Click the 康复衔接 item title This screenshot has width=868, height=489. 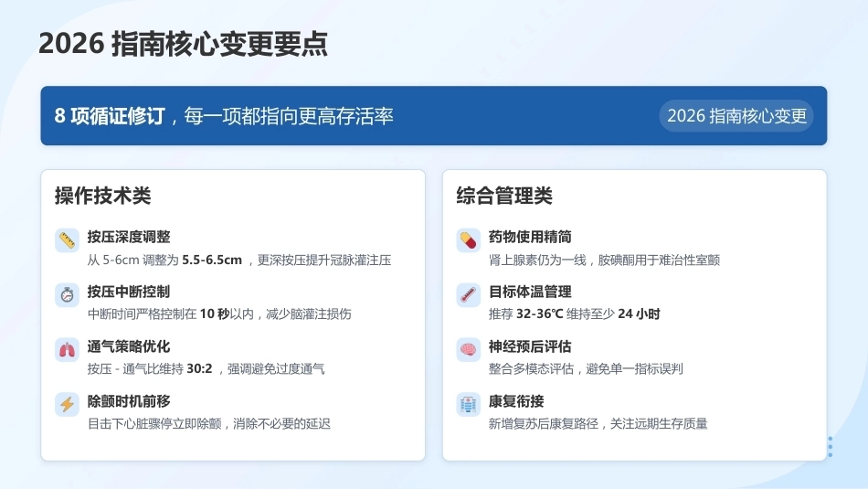pos(516,401)
